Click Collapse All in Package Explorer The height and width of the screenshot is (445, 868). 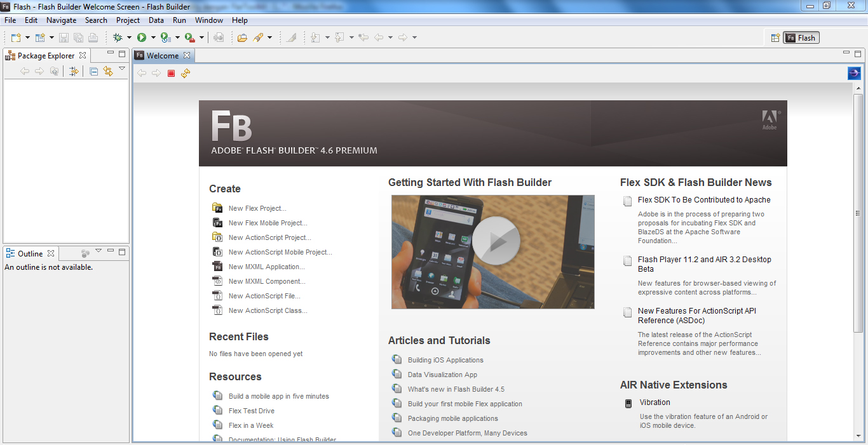point(93,71)
